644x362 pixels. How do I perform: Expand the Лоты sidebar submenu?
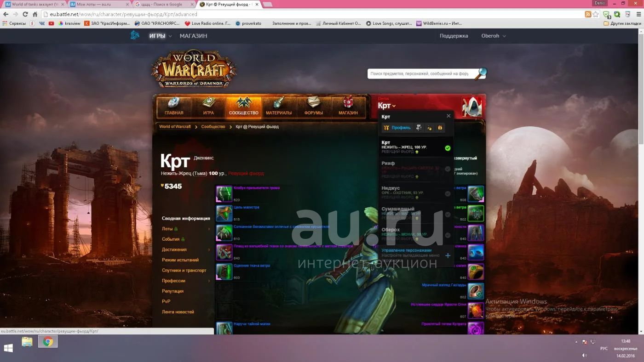(209, 229)
